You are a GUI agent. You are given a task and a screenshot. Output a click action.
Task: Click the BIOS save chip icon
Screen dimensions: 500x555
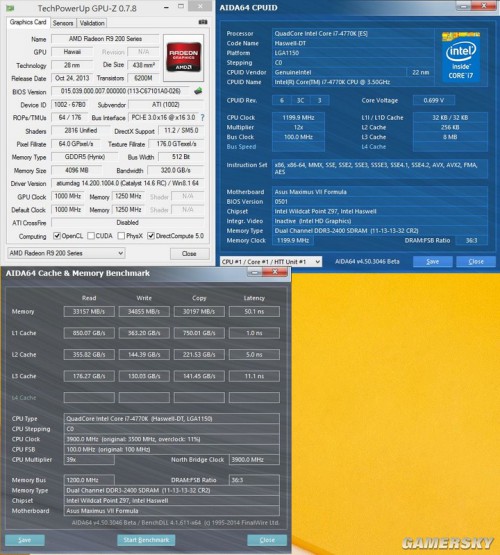[x=198, y=91]
